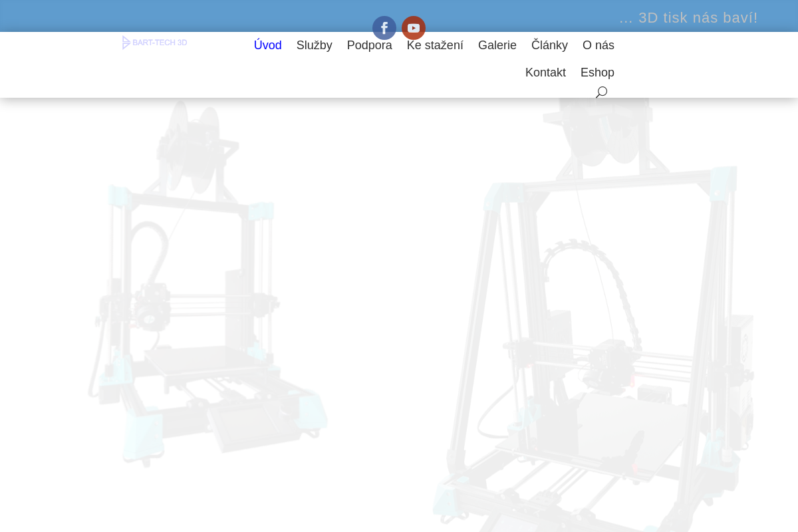Navigate to Ke stažení downloads
798x532 pixels.
(x=435, y=45)
